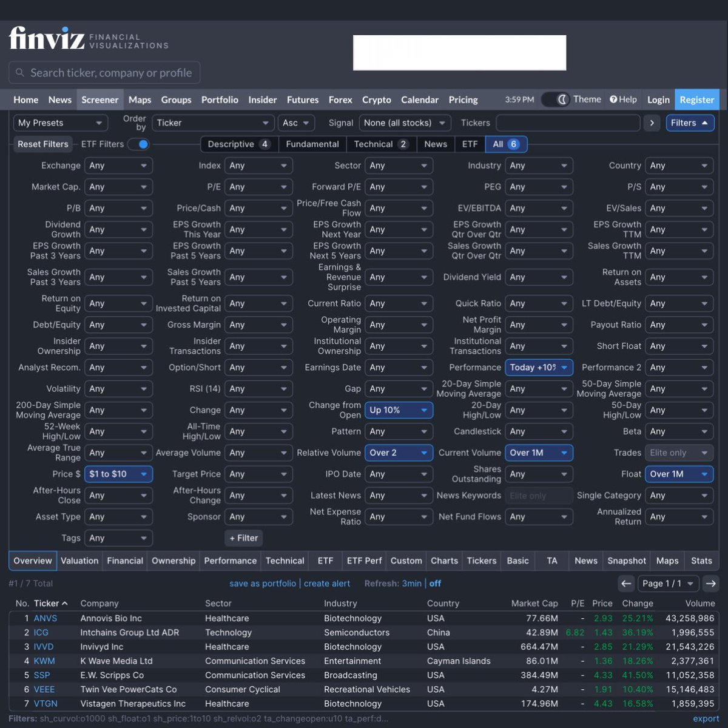The width and height of the screenshot is (728, 728).
Task: Open the Exchange filter dropdown
Action: [x=118, y=166]
